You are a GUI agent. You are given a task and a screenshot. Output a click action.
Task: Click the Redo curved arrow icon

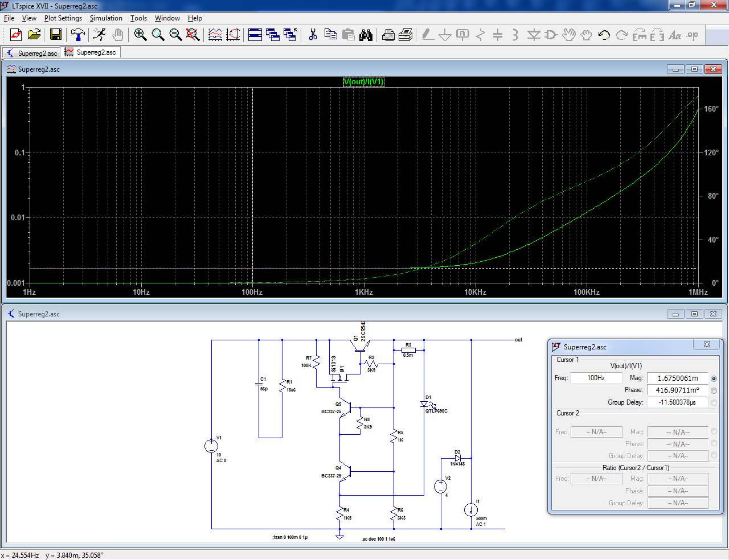(622, 35)
